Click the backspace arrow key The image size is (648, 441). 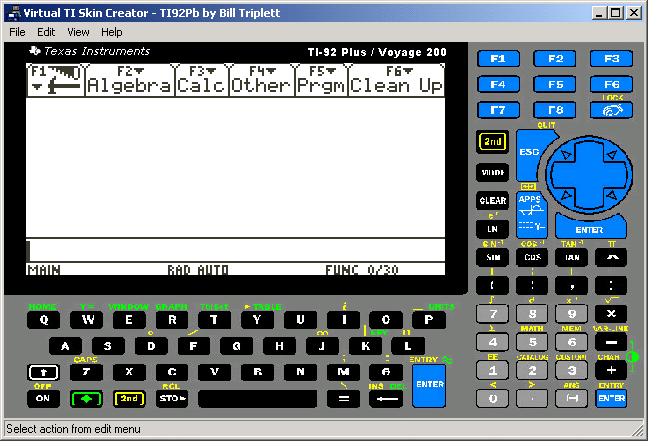(386, 399)
